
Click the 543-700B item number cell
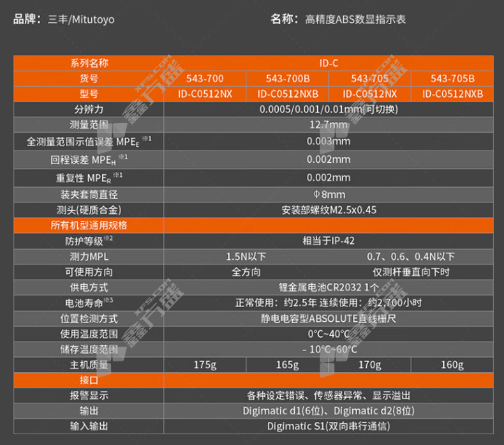tap(287, 79)
